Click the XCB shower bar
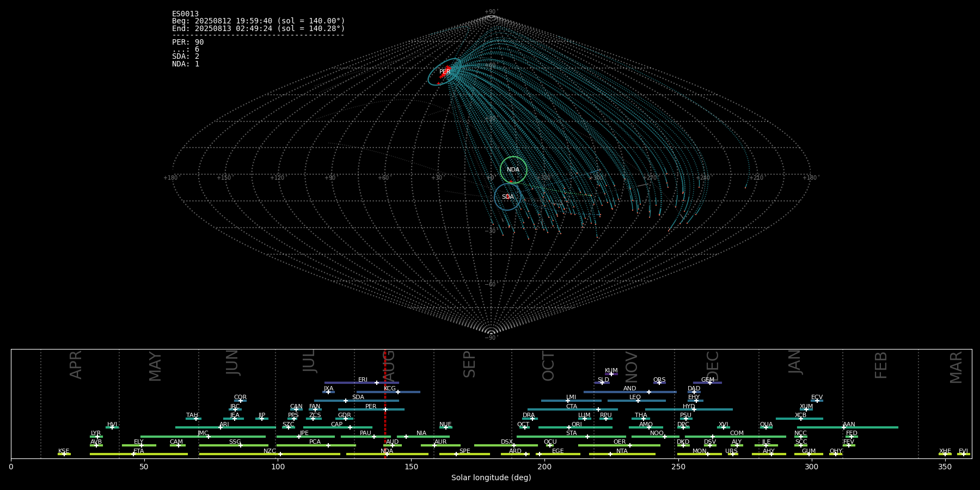This screenshot has height=490, width=980. 799,419
